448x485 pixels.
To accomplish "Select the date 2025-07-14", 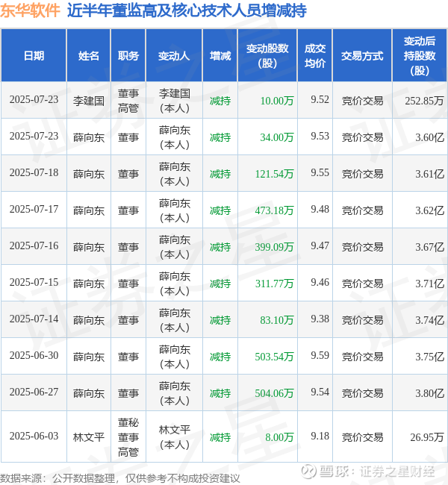I will click(x=34, y=319).
